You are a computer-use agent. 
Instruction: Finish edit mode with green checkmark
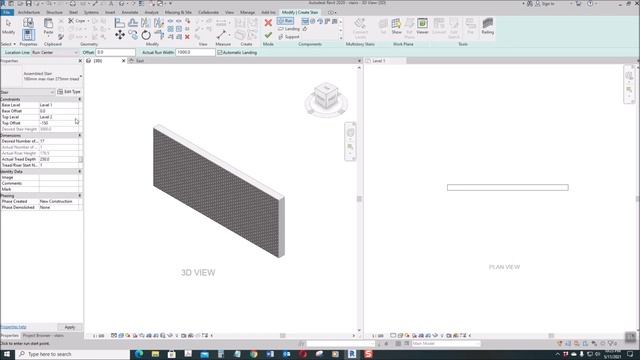268,36
